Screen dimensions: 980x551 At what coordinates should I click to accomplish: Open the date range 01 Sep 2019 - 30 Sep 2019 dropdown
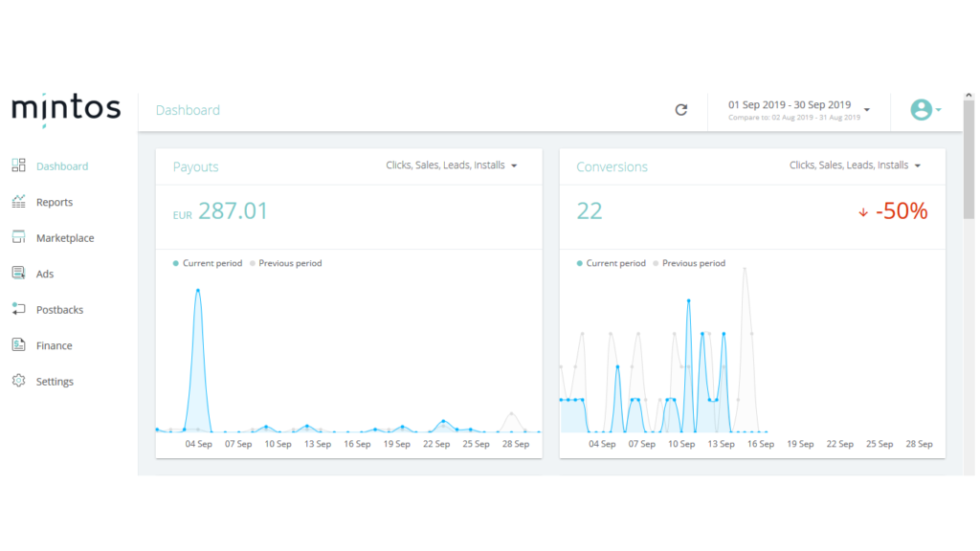pyautogui.click(x=799, y=110)
